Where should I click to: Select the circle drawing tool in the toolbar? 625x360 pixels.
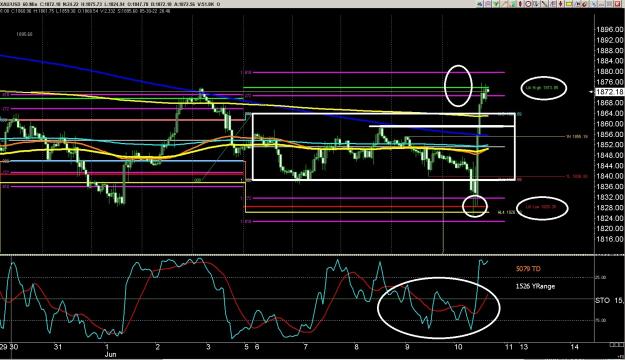coord(528,4)
